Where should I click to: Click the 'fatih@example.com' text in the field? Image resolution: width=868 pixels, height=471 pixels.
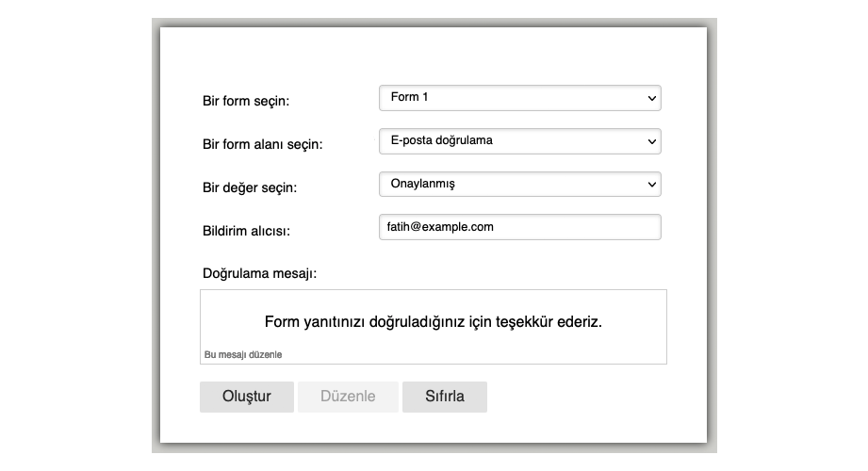(x=440, y=227)
